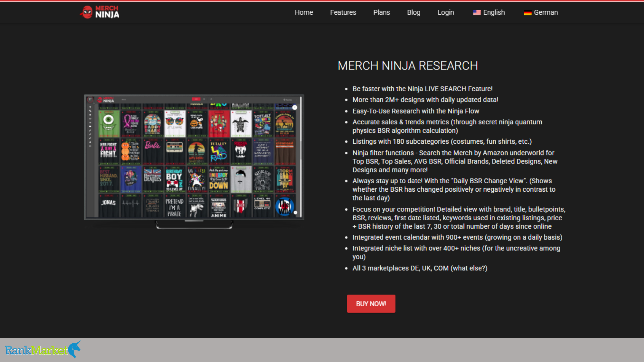Click 'Integrated event calendar with 900+ events' bullet
Viewport: 644px width, 362px height.
457,237
